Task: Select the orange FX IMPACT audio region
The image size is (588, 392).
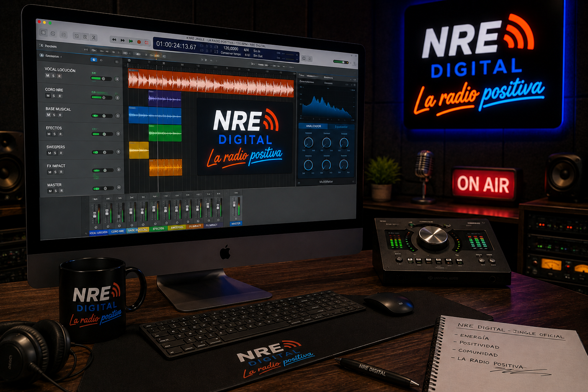Action: (x=165, y=168)
